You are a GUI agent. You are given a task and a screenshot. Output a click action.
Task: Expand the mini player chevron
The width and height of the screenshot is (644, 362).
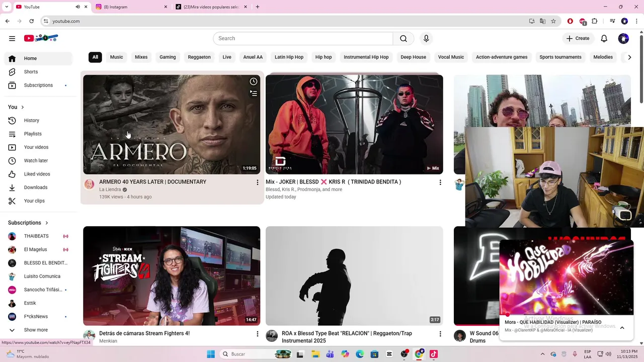point(622,328)
